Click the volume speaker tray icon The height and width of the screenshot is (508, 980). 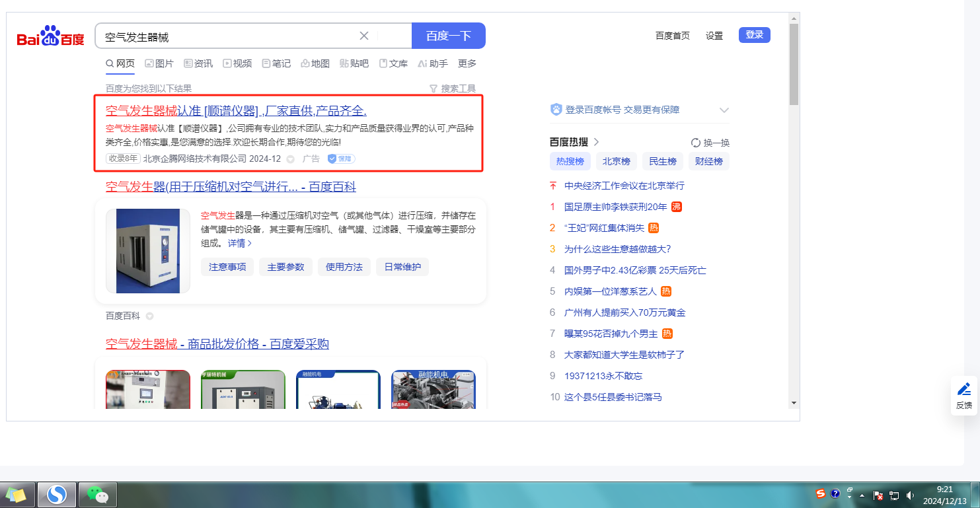point(910,495)
